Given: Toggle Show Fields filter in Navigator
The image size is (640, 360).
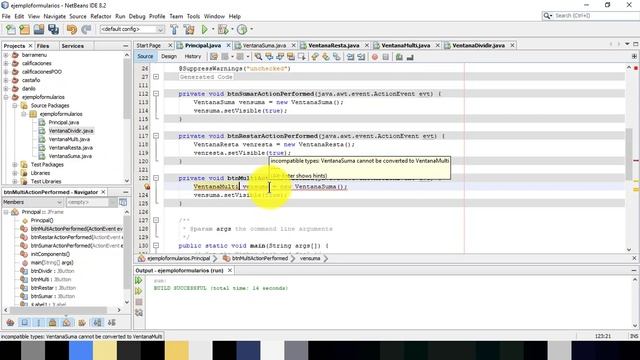Looking at the screenshot, I should coord(25,323).
